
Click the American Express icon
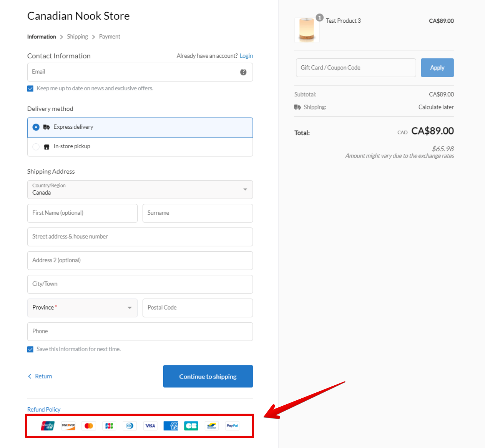coord(171,426)
